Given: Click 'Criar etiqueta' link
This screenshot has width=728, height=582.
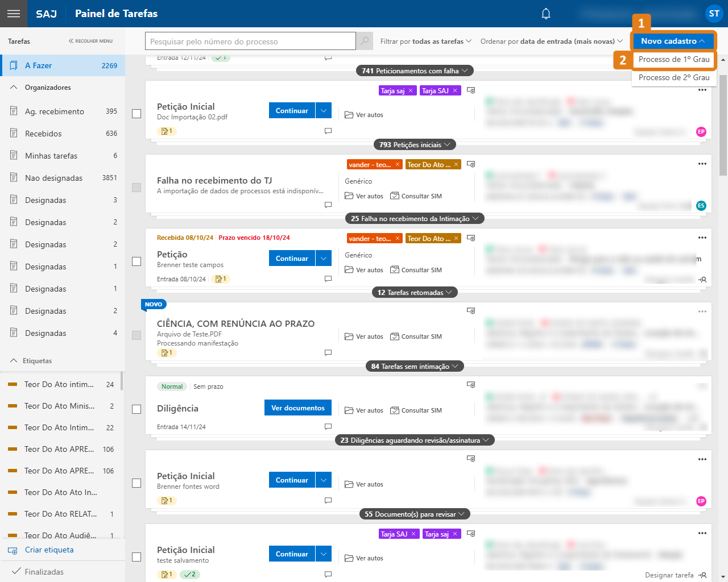Looking at the screenshot, I should (49, 550).
